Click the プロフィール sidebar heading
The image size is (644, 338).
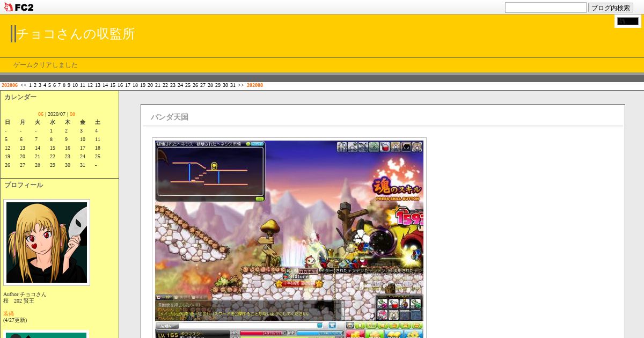click(x=24, y=185)
